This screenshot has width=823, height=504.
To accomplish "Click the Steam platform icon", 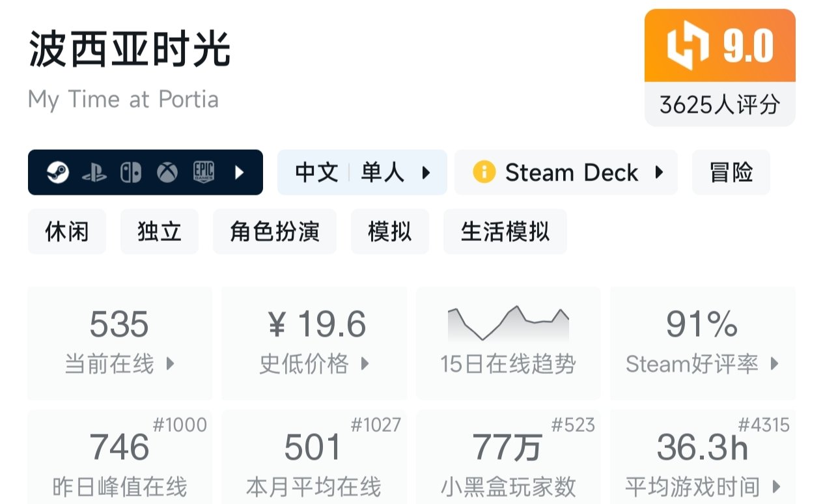I will pyautogui.click(x=58, y=173).
